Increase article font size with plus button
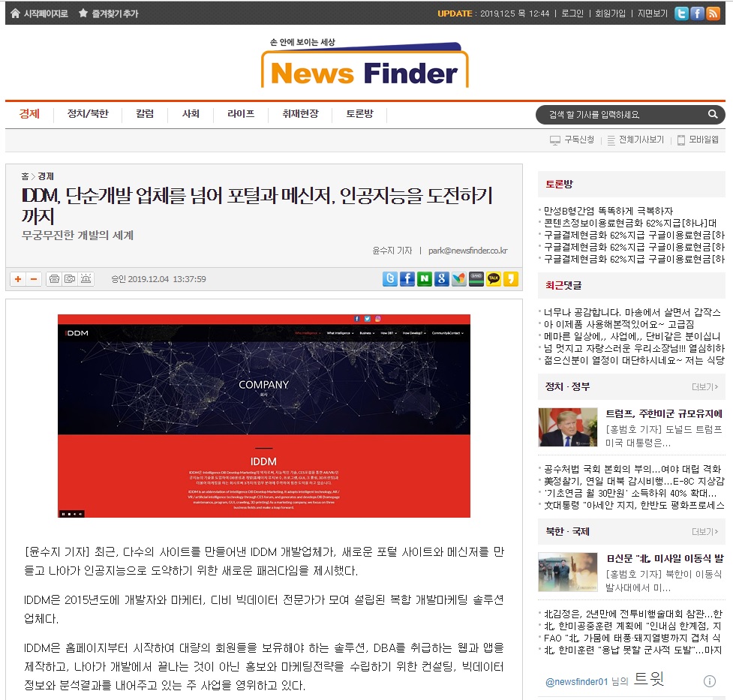Image resolution: width=733 pixels, height=700 pixels. [18, 279]
